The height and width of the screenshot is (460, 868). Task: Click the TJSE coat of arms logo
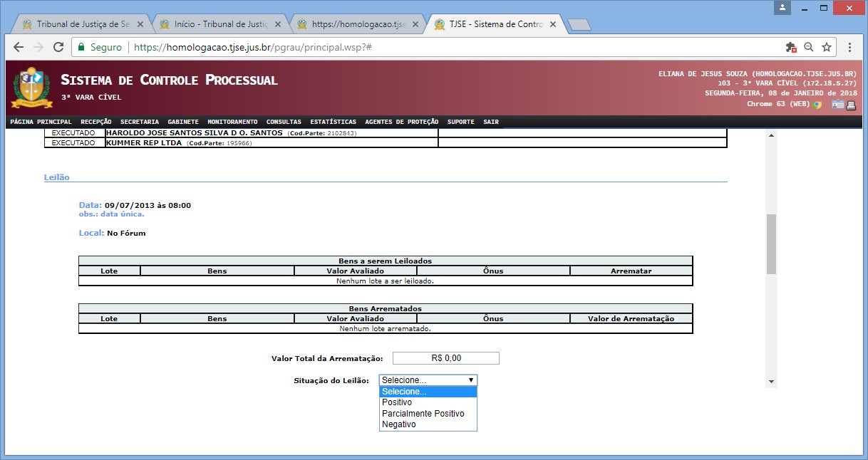[x=31, y=87]
